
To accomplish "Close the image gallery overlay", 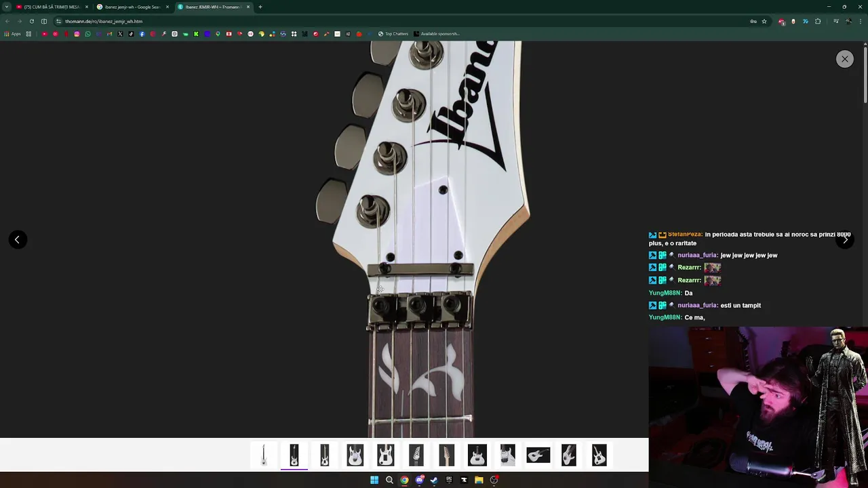I will (x=844, y=59).
